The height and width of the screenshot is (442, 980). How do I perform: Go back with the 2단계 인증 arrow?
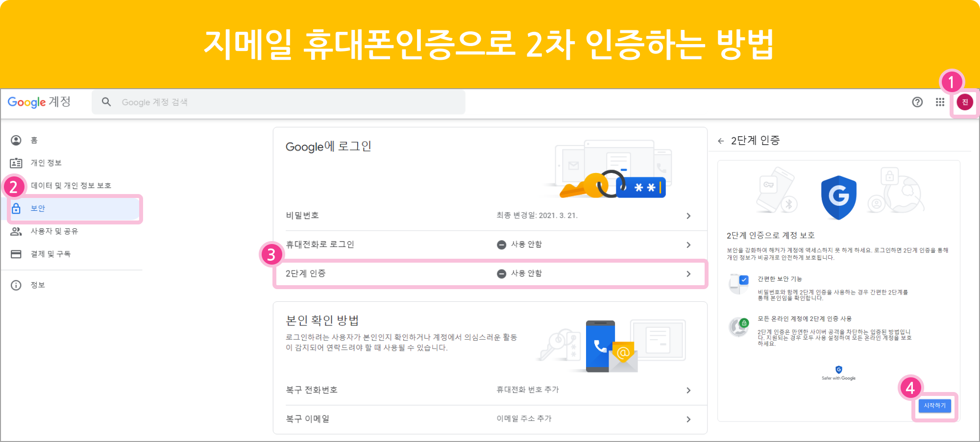click(721, 141)
